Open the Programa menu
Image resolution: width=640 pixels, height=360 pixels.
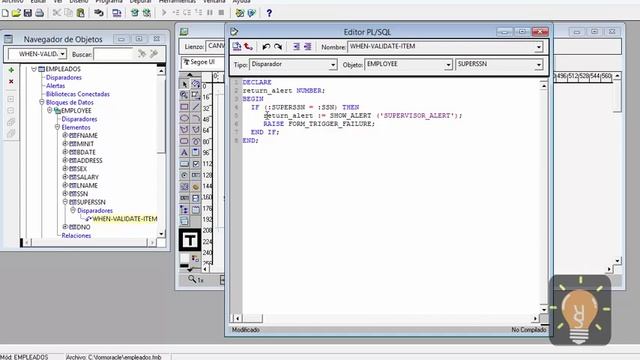point(109,2)
